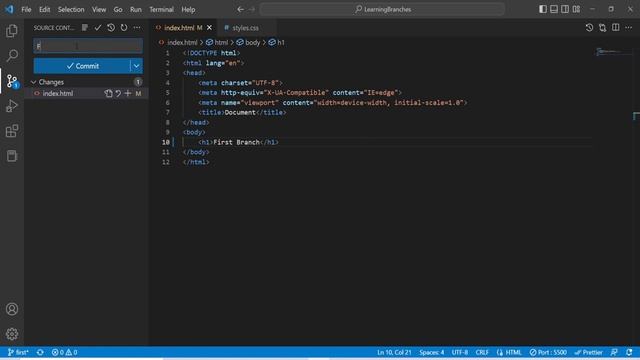Open the Run menu
This screenshot has width=640, height=360.
136,9
